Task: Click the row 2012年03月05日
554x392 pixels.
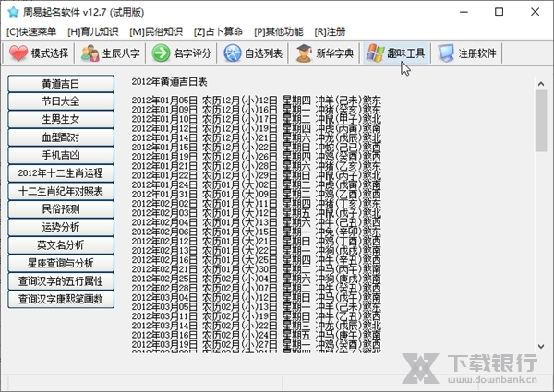Action: point(257,307)
